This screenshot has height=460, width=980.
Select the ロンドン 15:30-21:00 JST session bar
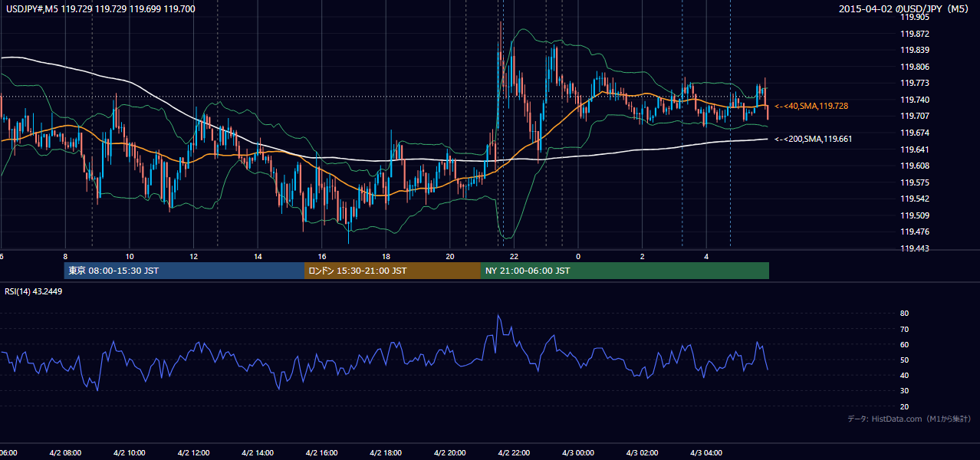coord(393,271)
